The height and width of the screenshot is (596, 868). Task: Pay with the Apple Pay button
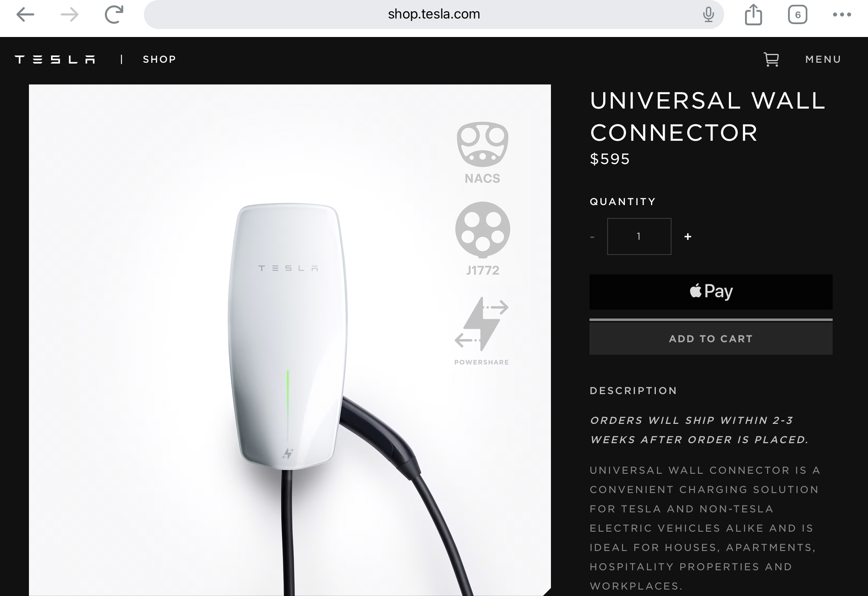point(711,292)
